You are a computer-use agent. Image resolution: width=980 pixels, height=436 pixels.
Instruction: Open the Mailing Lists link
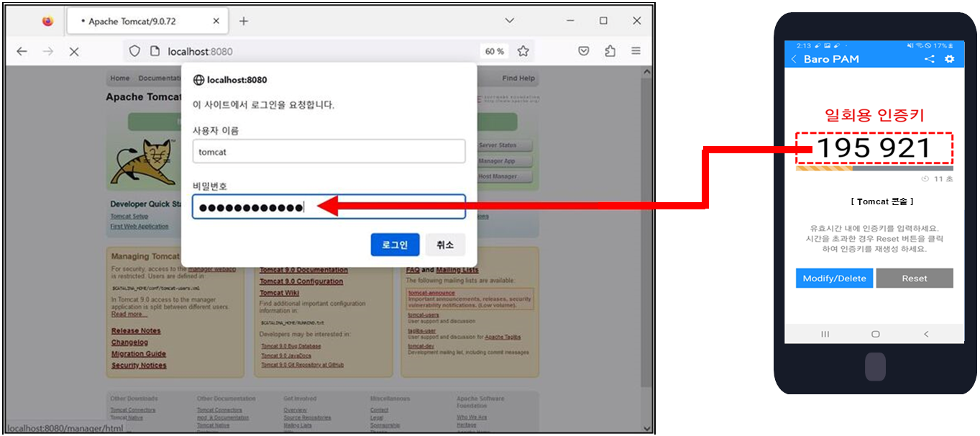click(457, 271)
